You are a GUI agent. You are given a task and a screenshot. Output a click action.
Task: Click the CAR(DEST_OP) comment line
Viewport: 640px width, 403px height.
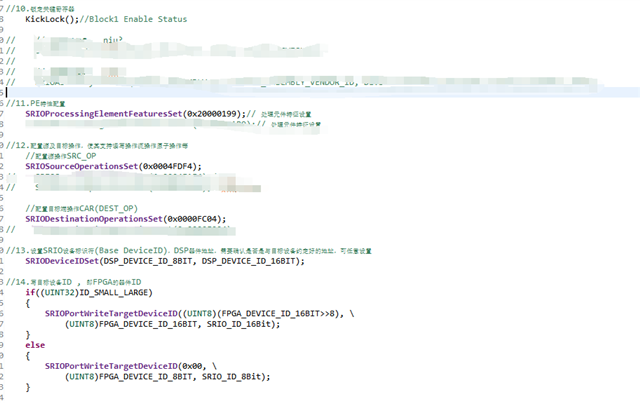82,209
